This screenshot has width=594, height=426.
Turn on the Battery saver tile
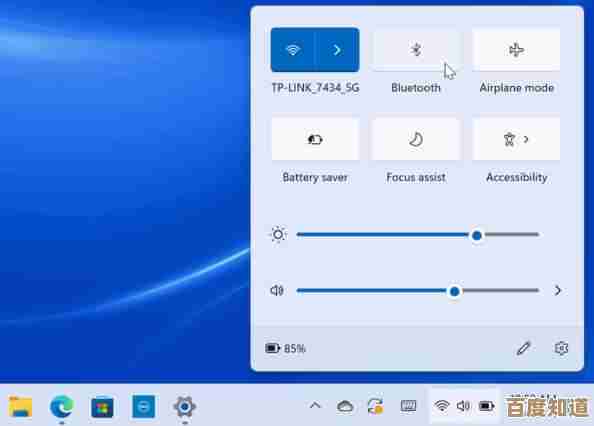[315, 139]
